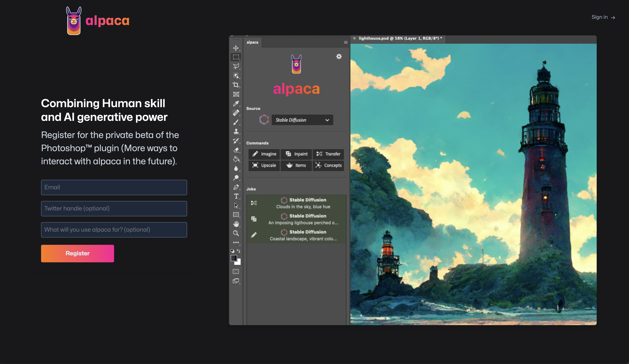Swap foreground and background colors
The height and width of the screenshot is (364, 629).
pos(239,251)
